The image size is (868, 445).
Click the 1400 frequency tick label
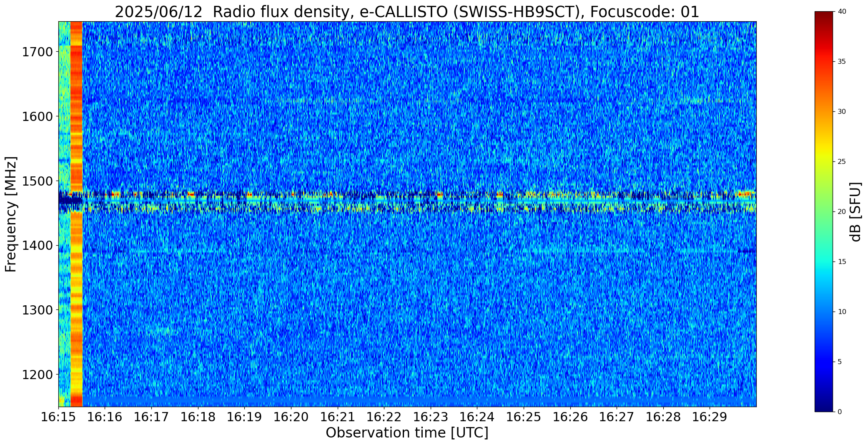[37, 246]
